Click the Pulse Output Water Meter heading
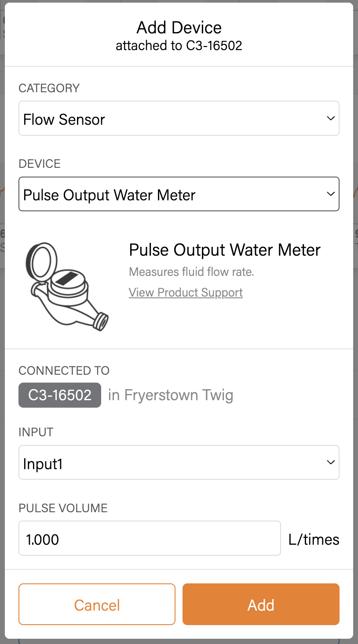 (x=225, y=250)
